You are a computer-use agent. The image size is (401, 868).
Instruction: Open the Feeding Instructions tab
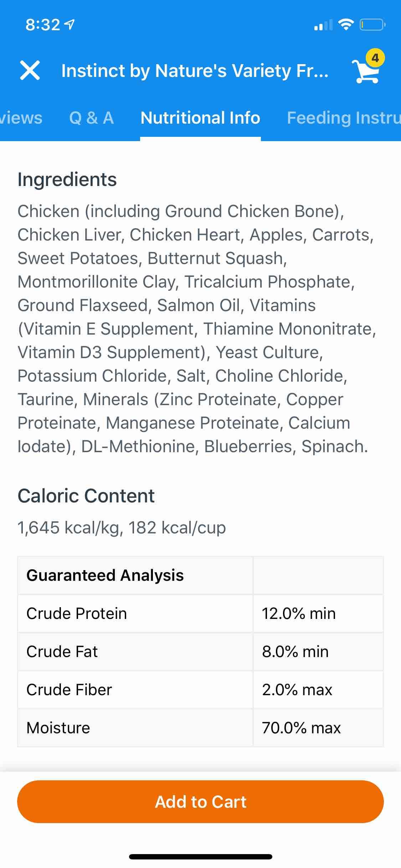point(344,118)
